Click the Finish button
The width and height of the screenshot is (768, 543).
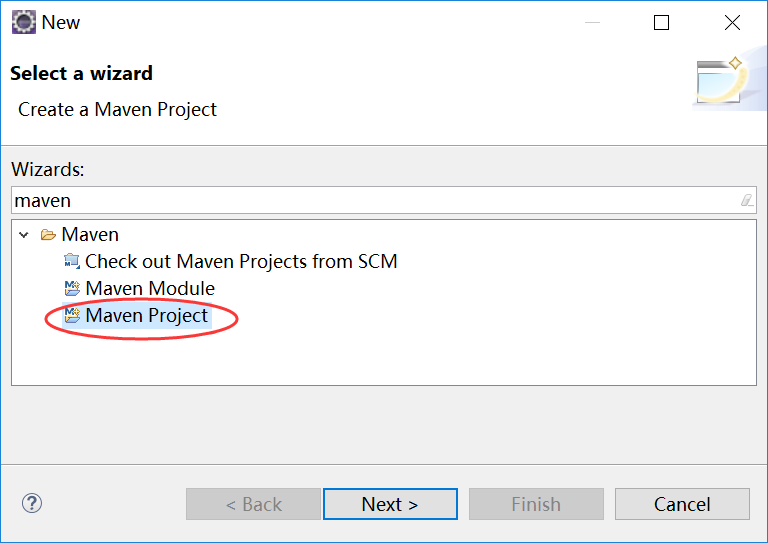[536, 504]
